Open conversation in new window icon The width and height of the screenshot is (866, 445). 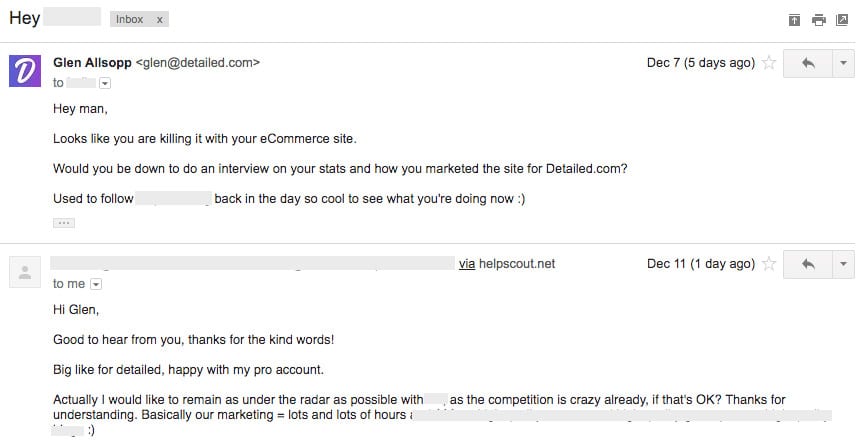(842, 20)
